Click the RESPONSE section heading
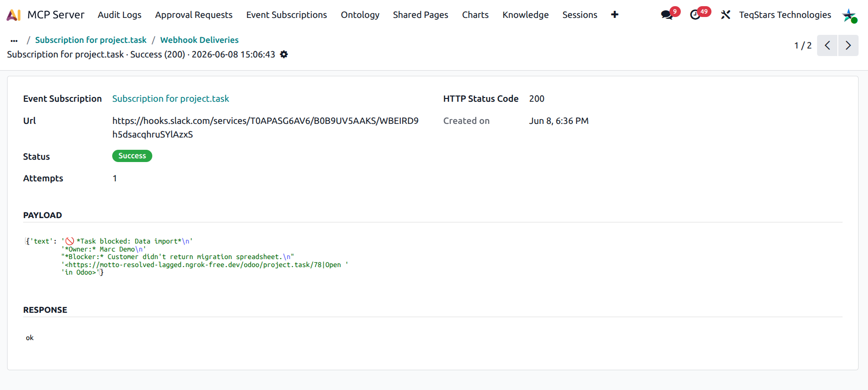Image resolution: width=868 pixels, height=390 pixels. click(x=45, y=310)
